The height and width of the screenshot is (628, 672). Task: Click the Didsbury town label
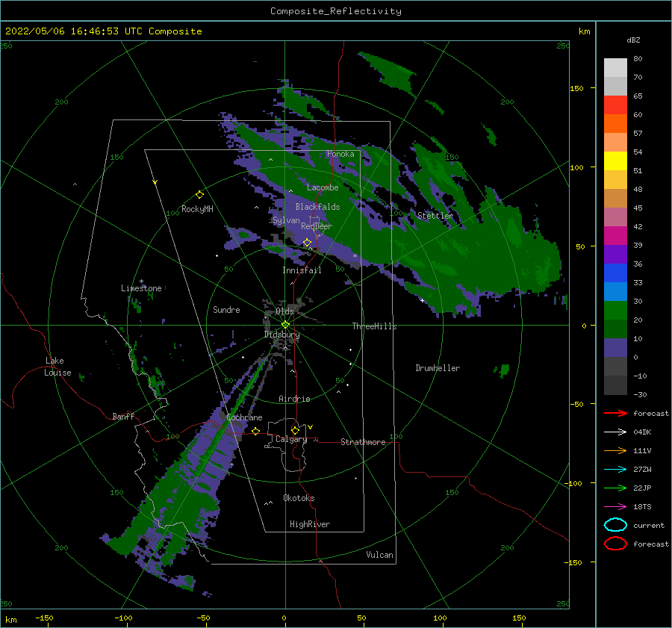coord(281,335)
